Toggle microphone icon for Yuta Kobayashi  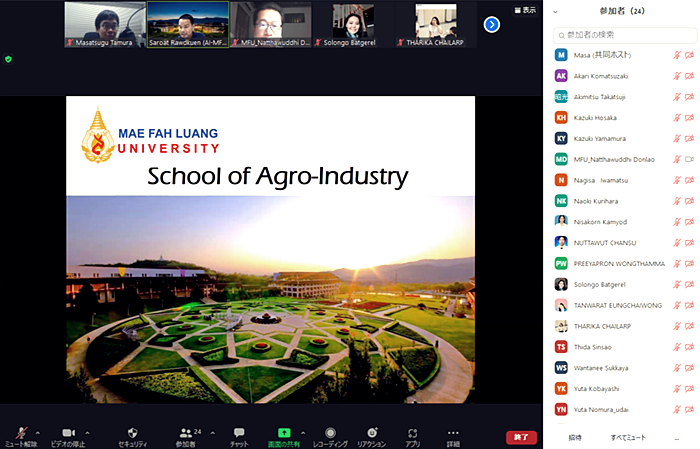(x=677, y=388)
